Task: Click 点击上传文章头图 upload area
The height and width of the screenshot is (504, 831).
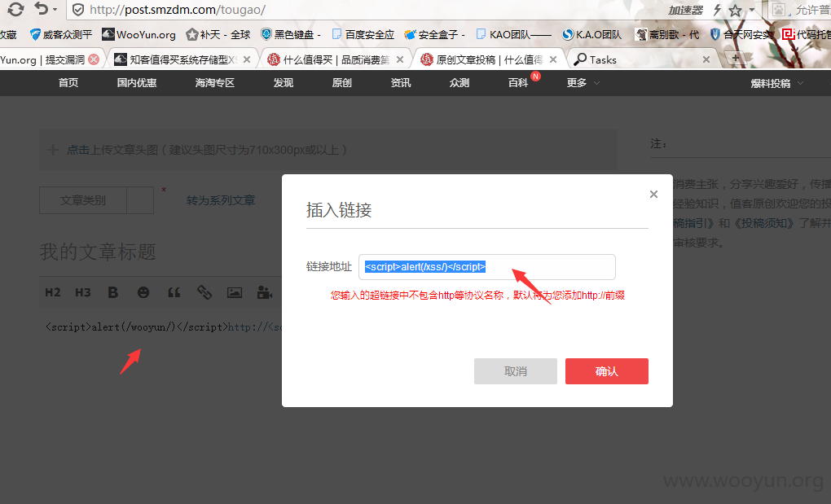Action: (x=328, y=150)
